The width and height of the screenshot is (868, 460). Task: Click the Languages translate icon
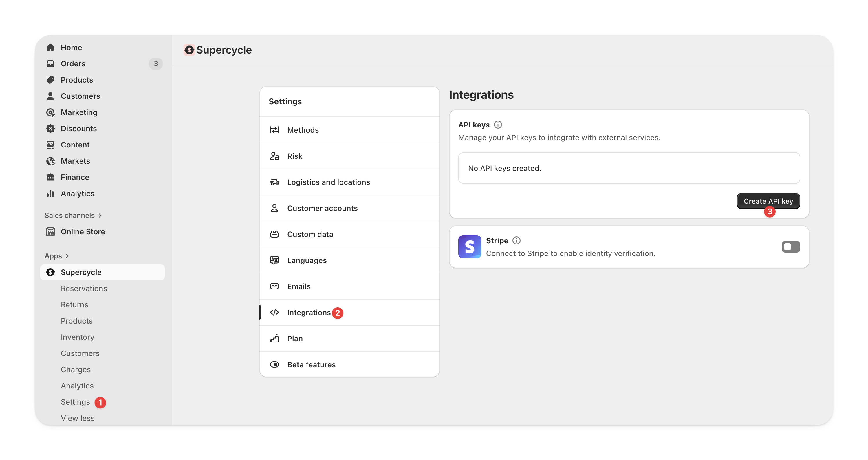point(274,260)
